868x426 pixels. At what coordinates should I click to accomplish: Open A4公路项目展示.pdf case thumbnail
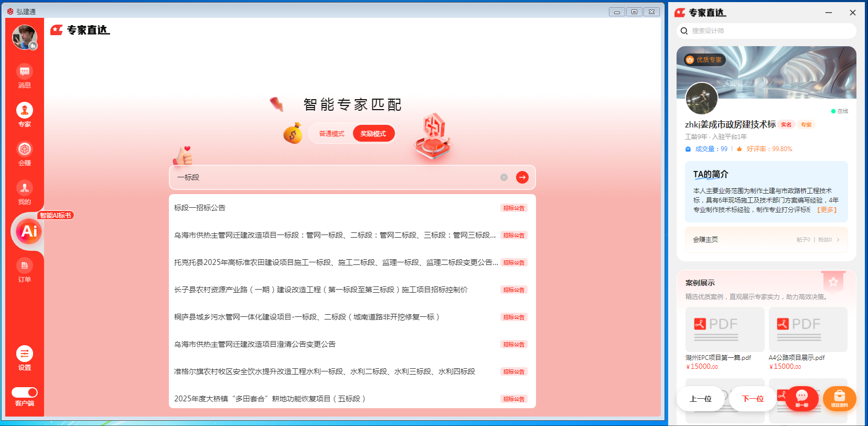point(808,329)
